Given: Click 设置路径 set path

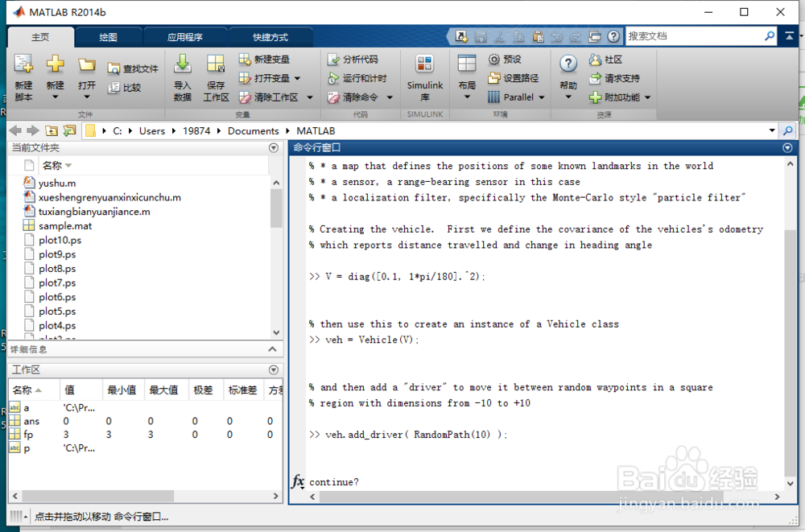Looking at the screenshot, I should pos(514,78).
